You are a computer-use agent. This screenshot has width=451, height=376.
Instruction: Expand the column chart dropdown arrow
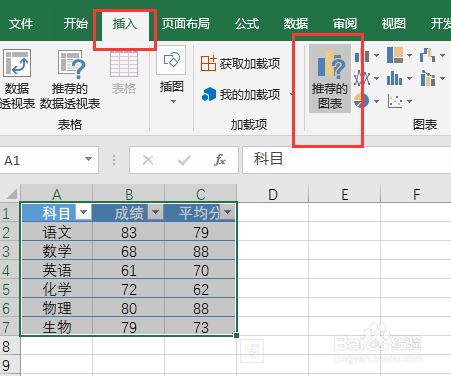376,56
